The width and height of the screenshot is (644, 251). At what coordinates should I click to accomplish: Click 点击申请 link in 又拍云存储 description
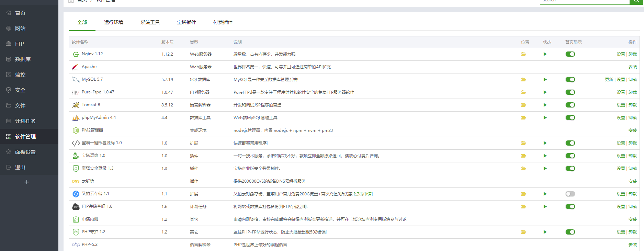tap(363, 194)
